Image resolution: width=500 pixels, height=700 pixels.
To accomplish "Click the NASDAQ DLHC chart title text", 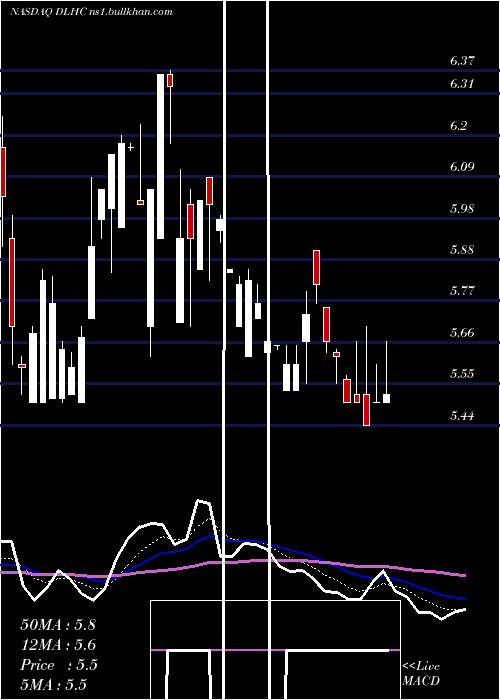I will pyautogui.click(x=91, y=12).
